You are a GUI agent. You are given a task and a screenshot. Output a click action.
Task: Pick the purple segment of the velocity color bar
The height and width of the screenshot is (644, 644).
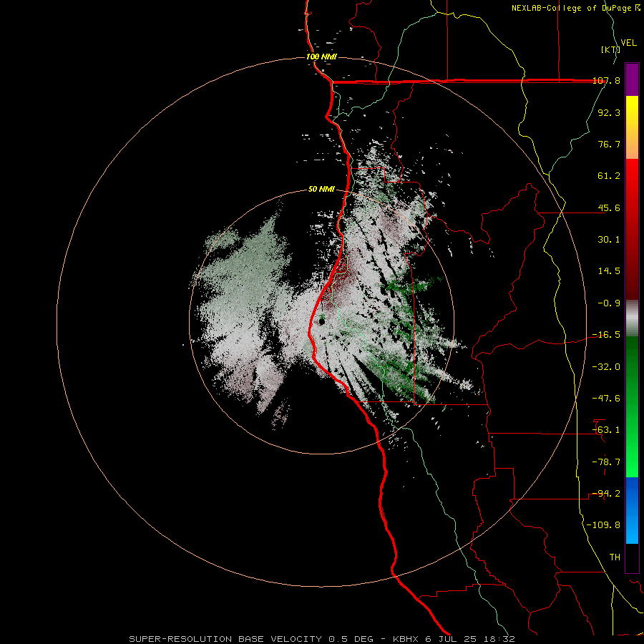[632, 80]
